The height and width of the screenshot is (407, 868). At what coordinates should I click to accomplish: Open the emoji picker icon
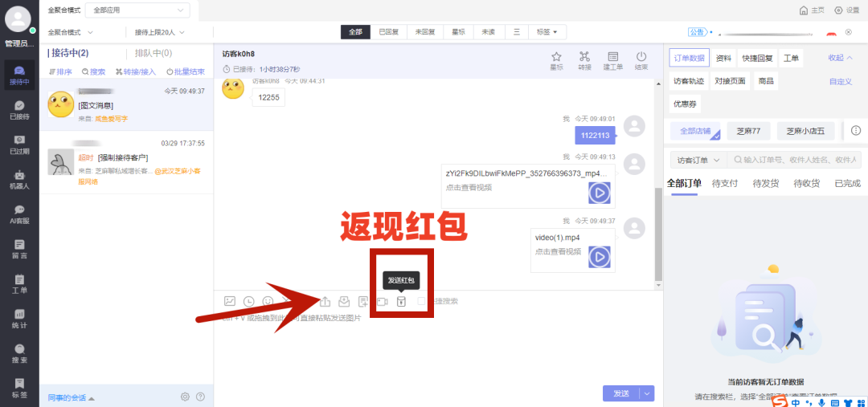pos(268,301)
